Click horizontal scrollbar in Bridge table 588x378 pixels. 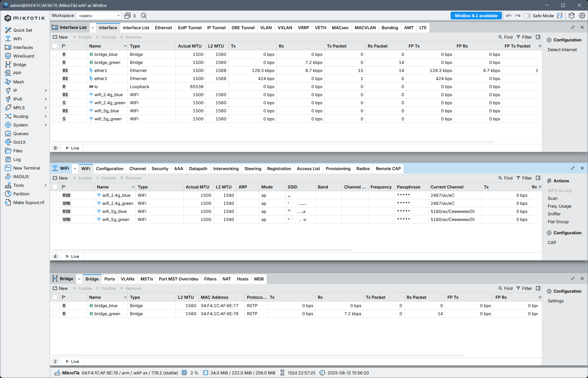click(x=258, y=355)
